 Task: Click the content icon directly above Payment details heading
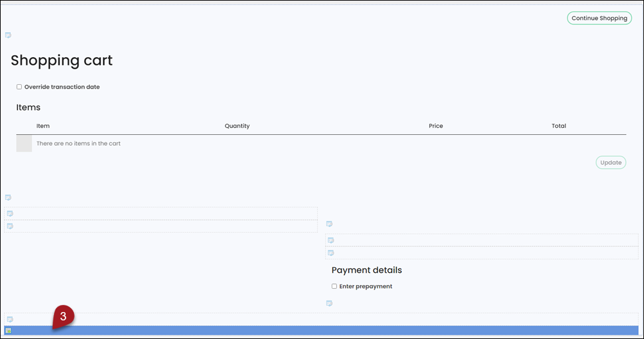pyautogui.click(x=330, y=253)
